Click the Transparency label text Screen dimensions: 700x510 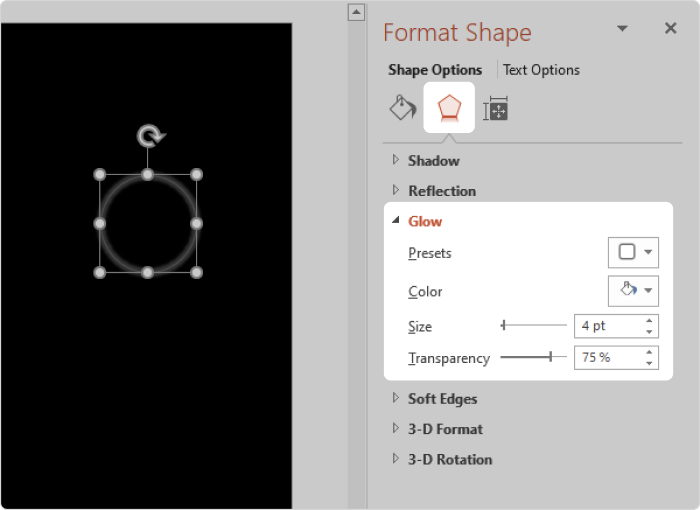point(449,358)
